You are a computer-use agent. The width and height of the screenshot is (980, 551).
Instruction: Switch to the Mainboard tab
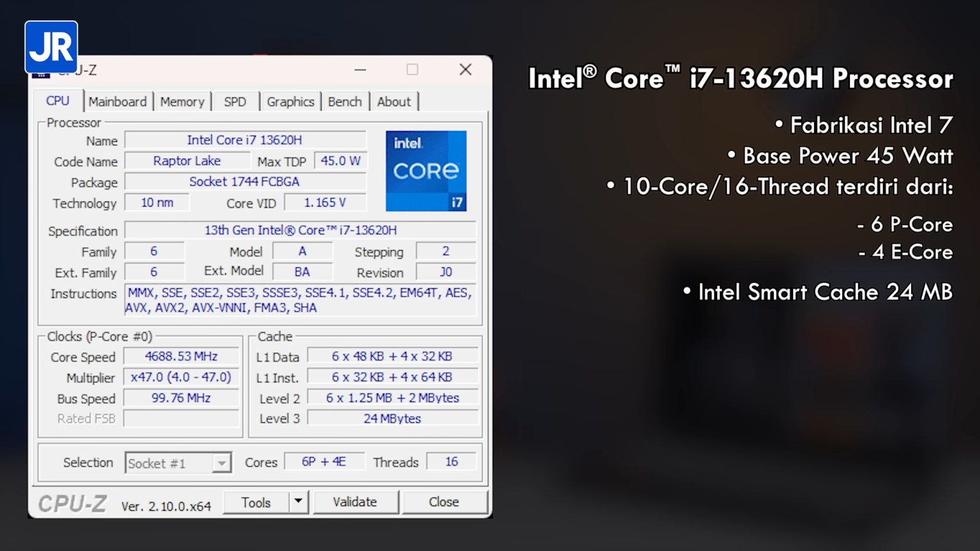117,101
